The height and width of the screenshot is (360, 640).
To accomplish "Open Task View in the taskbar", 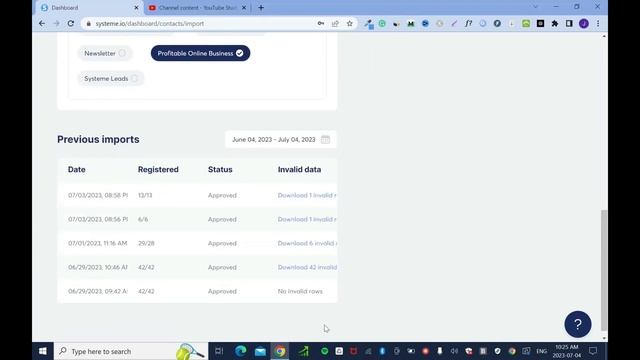I will [219, 351].
